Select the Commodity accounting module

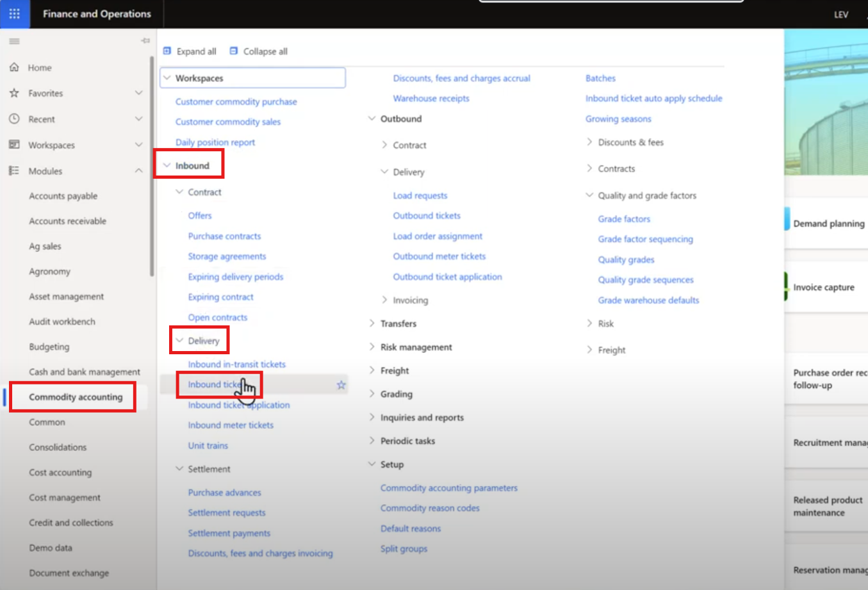pos(76,397)
